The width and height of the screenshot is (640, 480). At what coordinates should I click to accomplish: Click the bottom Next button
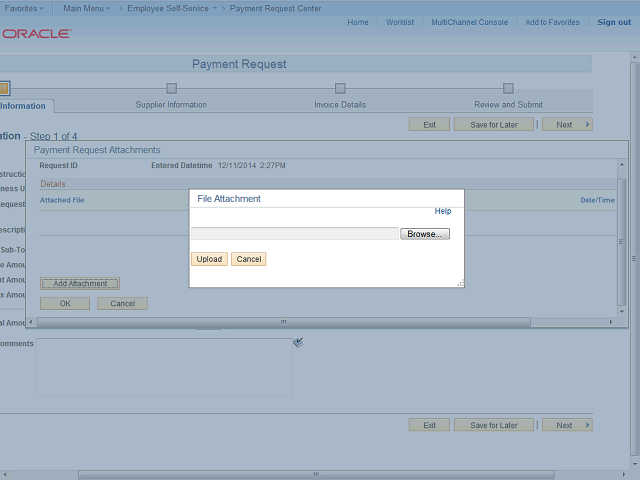coord(567,425)
